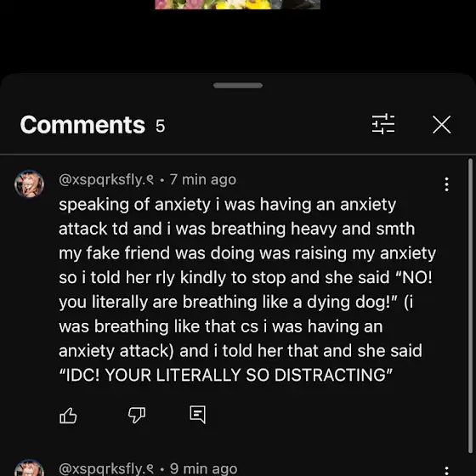
Task: Tap the text of the anxiety attack comment
Action: 247,290
